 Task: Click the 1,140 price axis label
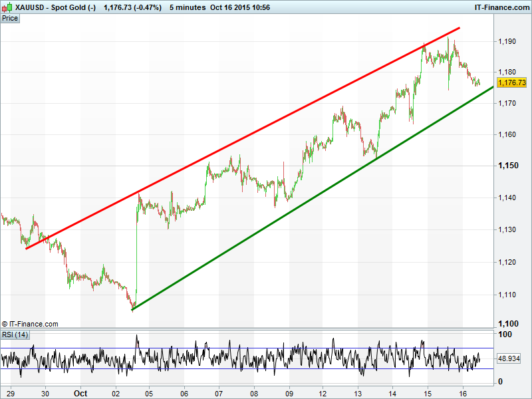pos(507,198)
